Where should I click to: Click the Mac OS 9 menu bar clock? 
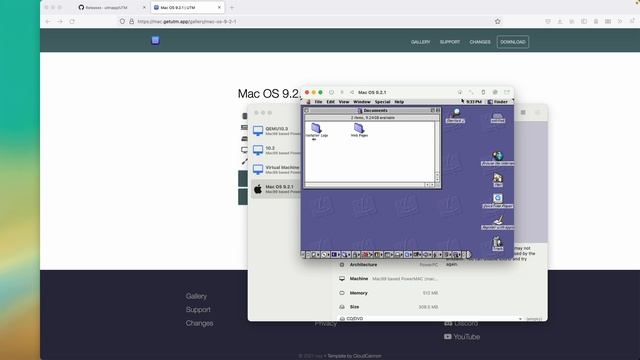point(473,102)
